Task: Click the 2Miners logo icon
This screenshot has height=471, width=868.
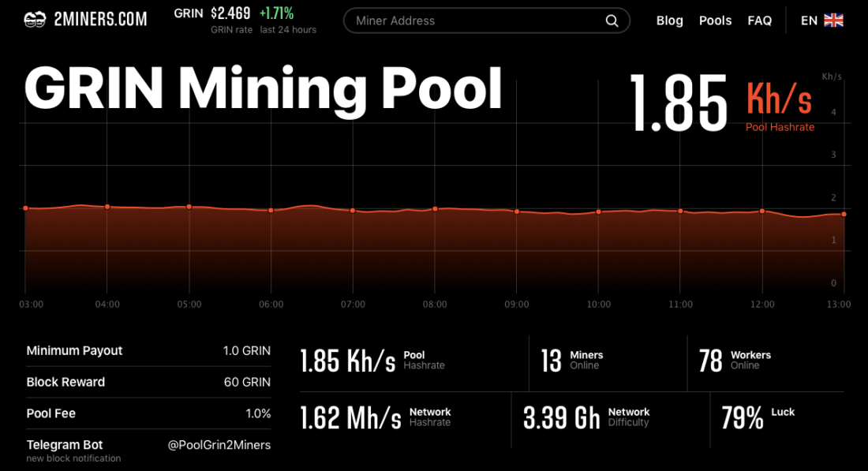Action: coord(35,20)
